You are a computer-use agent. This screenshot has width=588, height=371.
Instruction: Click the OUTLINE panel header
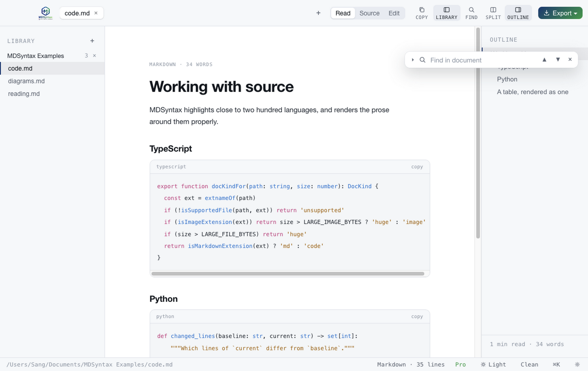[503, 40]
